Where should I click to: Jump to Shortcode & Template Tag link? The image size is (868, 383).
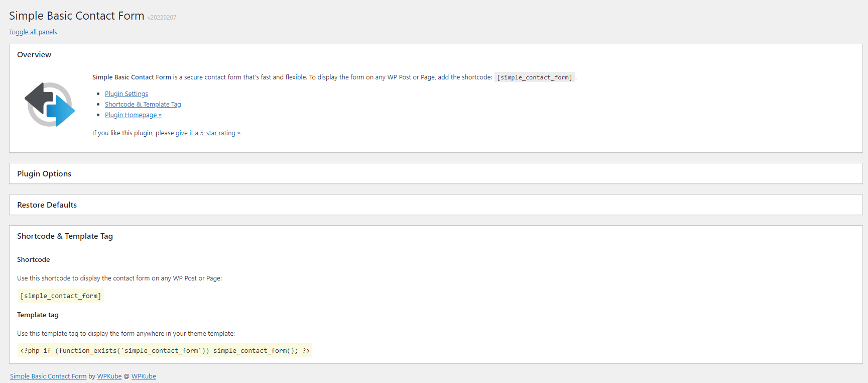143,105
